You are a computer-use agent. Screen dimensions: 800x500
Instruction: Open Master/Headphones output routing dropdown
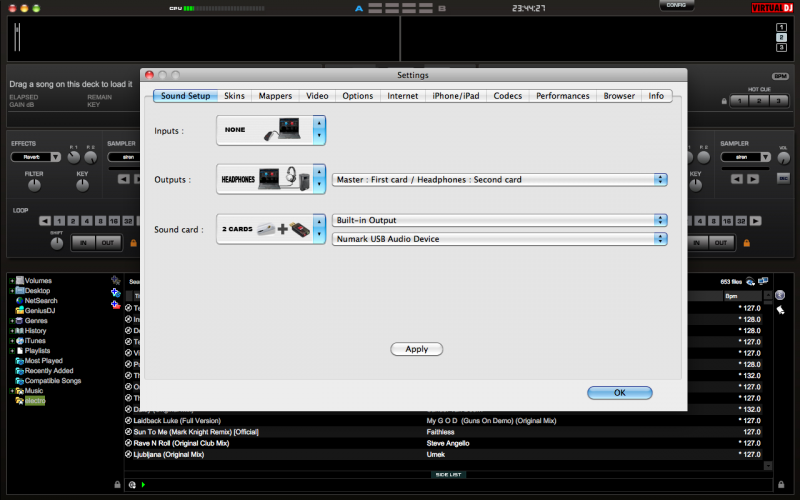tap(499, 180)
